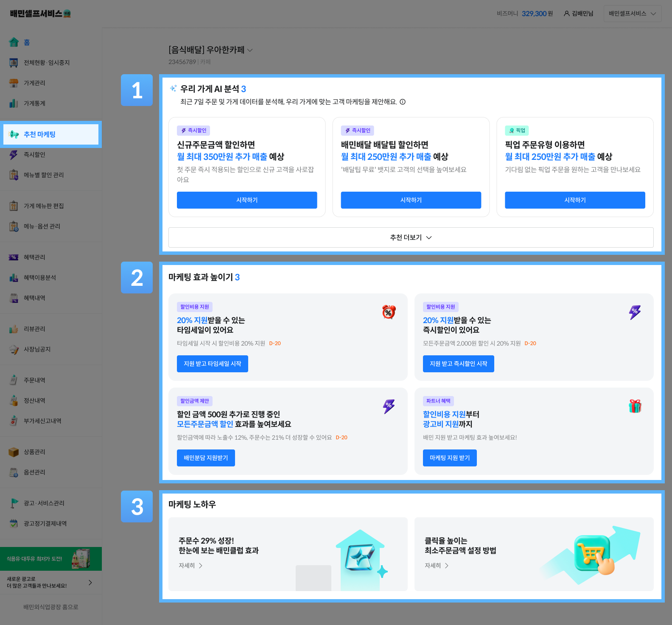Click the 광고정기결제내역 calendar icon
This screenshot has height=625, width=672.
[14, 524]
